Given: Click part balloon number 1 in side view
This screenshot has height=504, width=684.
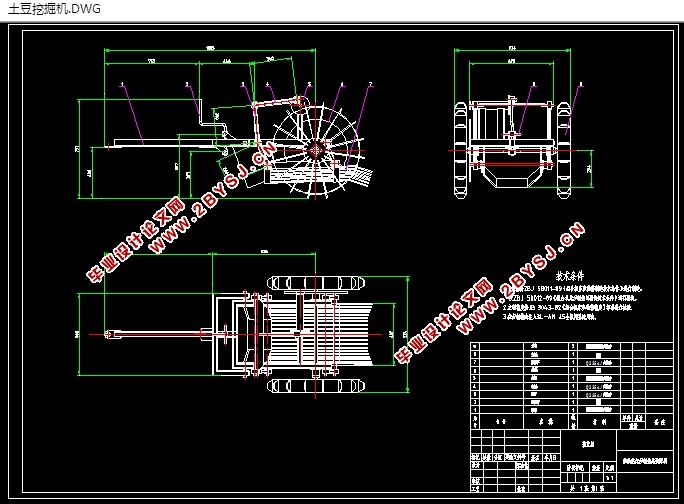Looking at the screenshot, I should pos(122,84).
